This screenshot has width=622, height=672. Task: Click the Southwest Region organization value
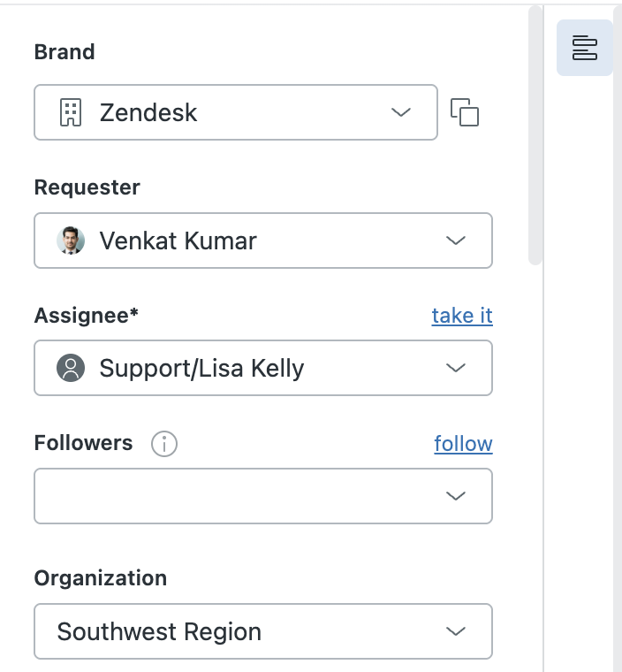point(159,631)
